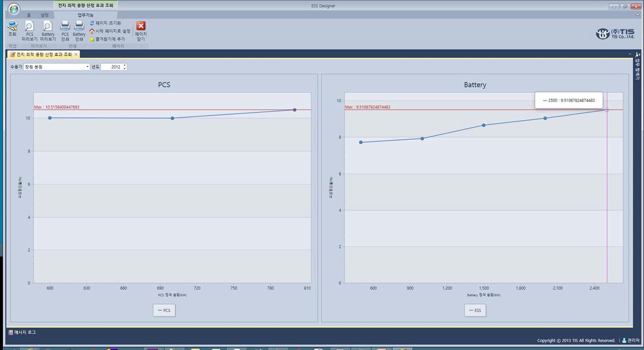This screenshot has width=644, height=350.
Task: Minimize the ESS Designer window
Action: (614, 7)
